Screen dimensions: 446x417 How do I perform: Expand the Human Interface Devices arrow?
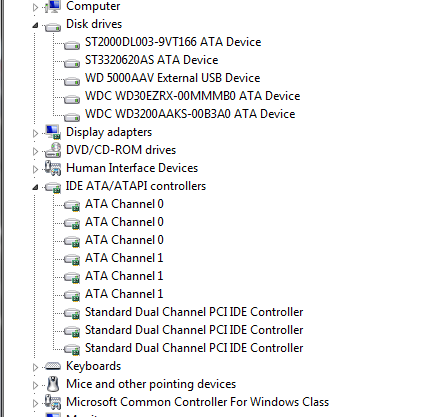point(35,169)
